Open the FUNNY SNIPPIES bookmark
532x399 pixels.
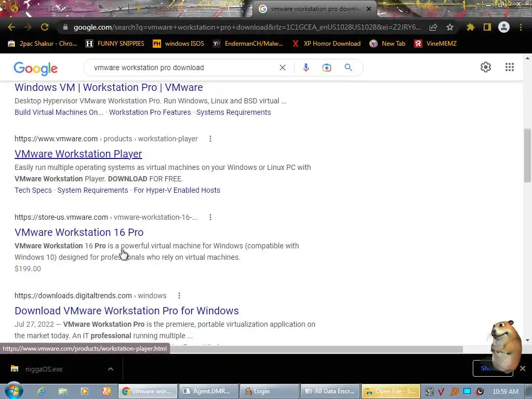coord(115,44)
